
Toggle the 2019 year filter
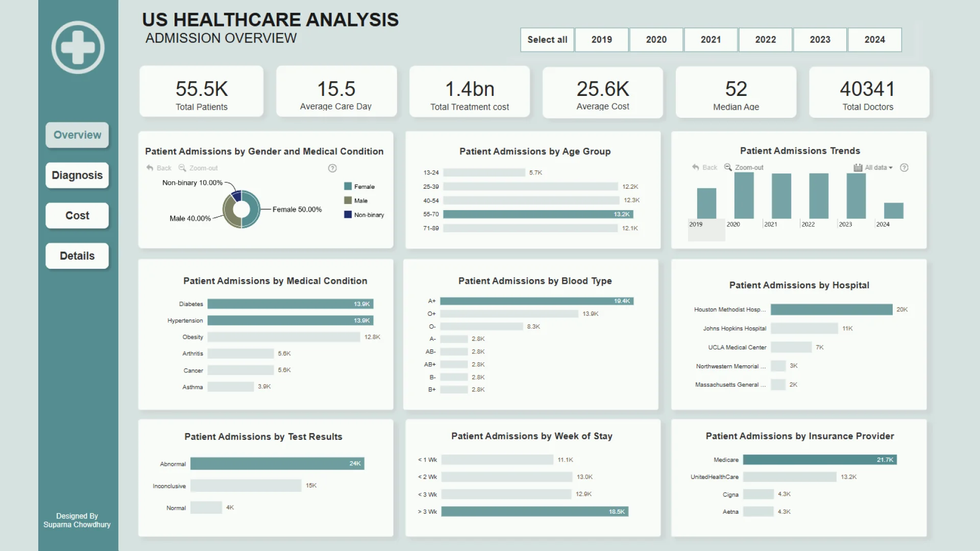pyautogui.click(x=601, y=40)
